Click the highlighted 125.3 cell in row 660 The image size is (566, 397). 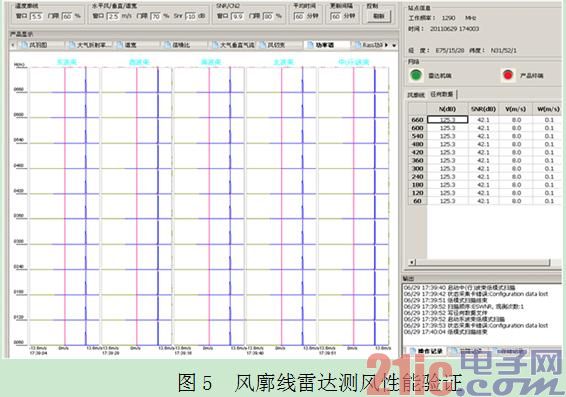pos(448,120)
